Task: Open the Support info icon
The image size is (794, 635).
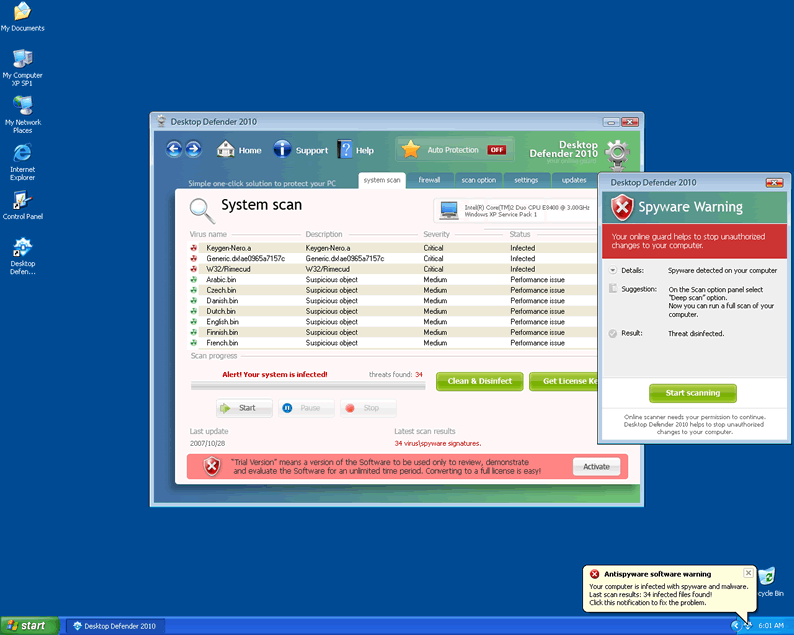Action: coord(283,150)
